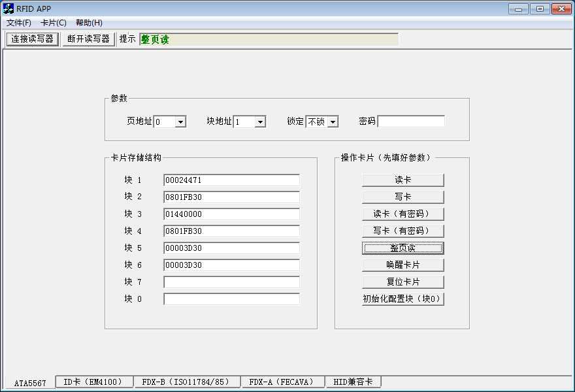
Task: Click the RFID APP title bar icon
Action: 8,8
